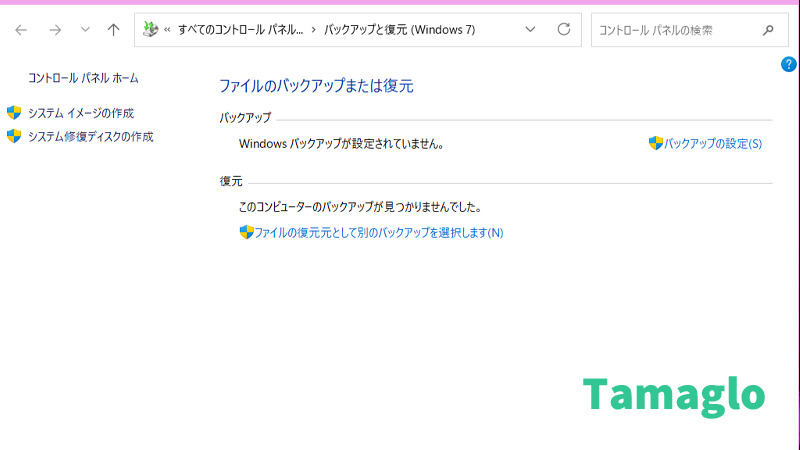Click the Control Panel icon in address bar
Viewport: 800px width, 450px height.
(x=150, y=30)
